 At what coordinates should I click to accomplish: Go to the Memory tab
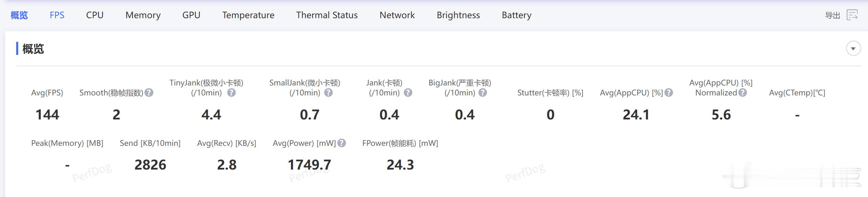(x=143, y=15)
